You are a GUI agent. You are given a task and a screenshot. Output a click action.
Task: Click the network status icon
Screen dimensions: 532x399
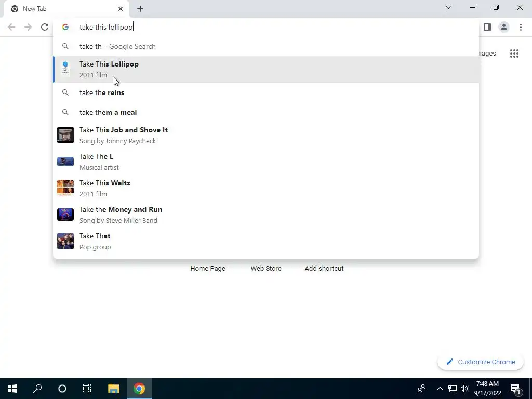(x=453, y=389)
